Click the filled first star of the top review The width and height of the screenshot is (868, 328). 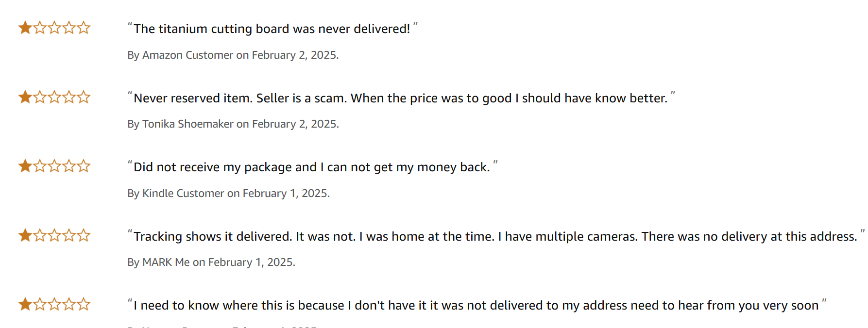(25, 28)
